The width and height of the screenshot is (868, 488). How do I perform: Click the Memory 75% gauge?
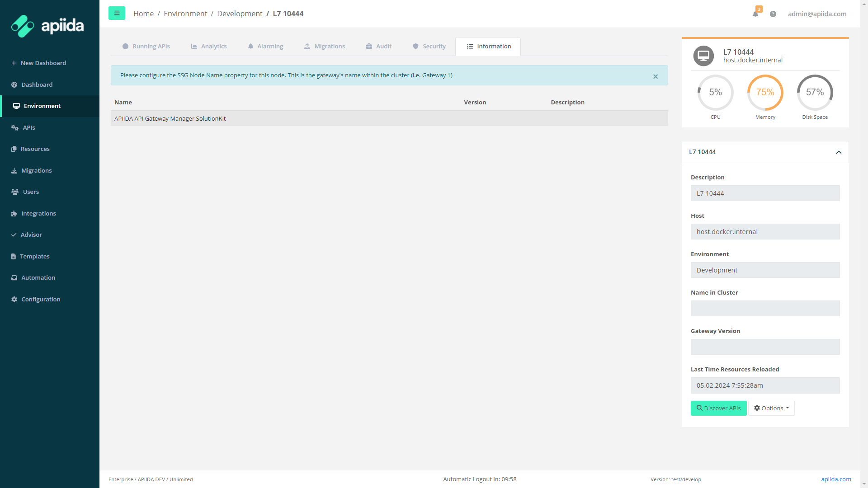[x=765, y=93]
